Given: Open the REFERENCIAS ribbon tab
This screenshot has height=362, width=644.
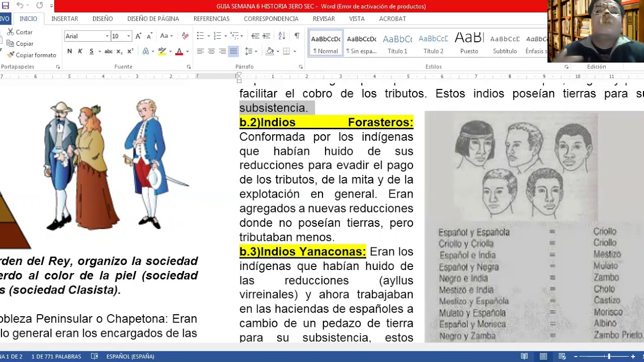Looking at the screenshot, I should [211, 19].
